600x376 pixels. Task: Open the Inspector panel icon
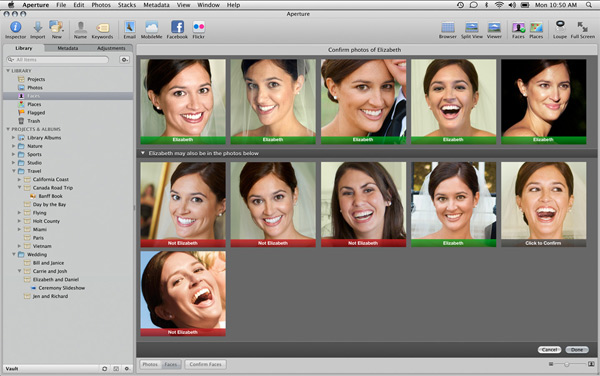(x=16, y=27)
